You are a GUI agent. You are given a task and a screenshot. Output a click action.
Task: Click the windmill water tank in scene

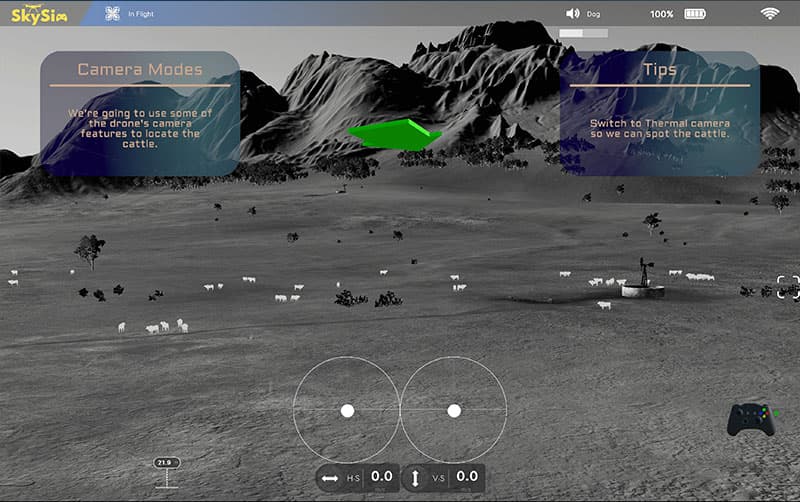pyautogui.click(x=641, y=285)
